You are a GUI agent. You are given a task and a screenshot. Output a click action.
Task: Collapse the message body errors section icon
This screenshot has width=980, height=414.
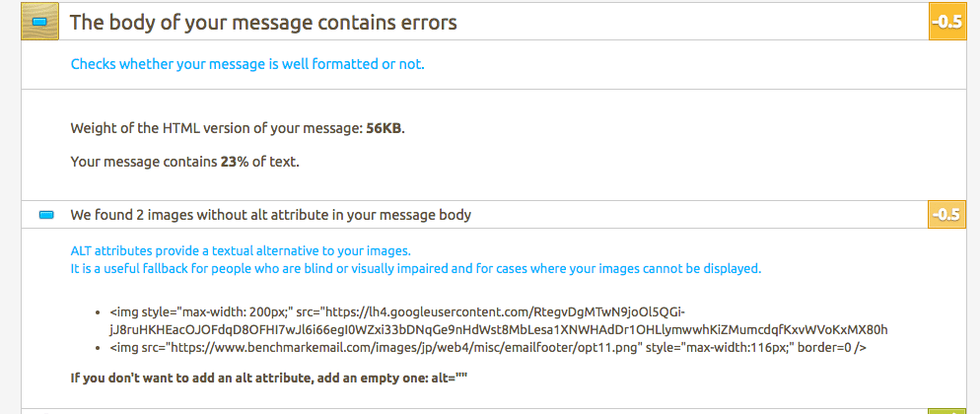coord(39,22)
